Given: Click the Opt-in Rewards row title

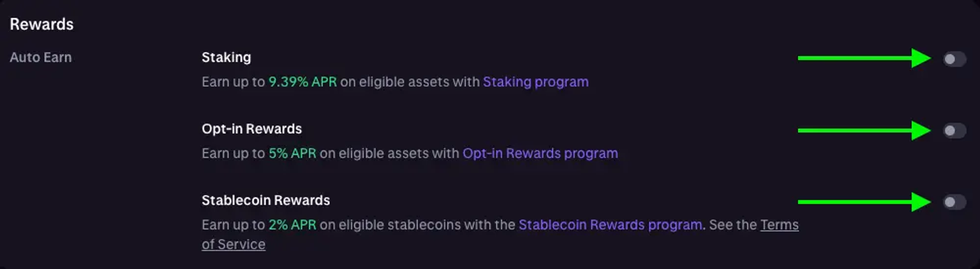Looking at the screenshot, I should [251, 129].
